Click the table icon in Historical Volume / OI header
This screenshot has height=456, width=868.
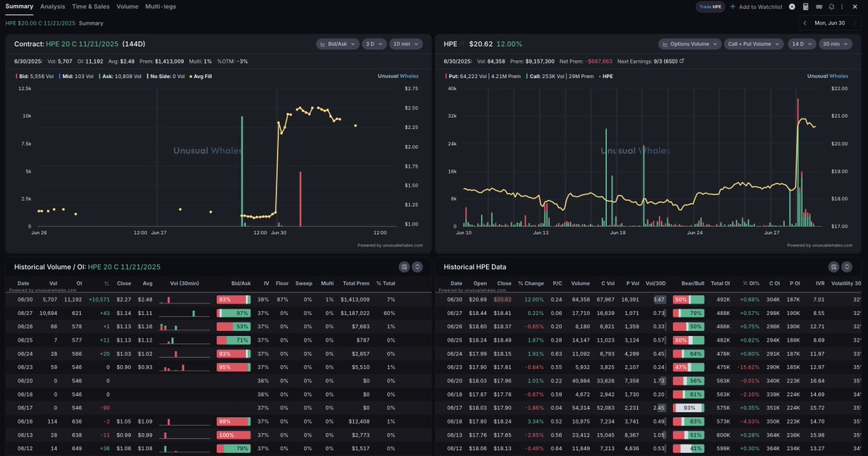404,267
